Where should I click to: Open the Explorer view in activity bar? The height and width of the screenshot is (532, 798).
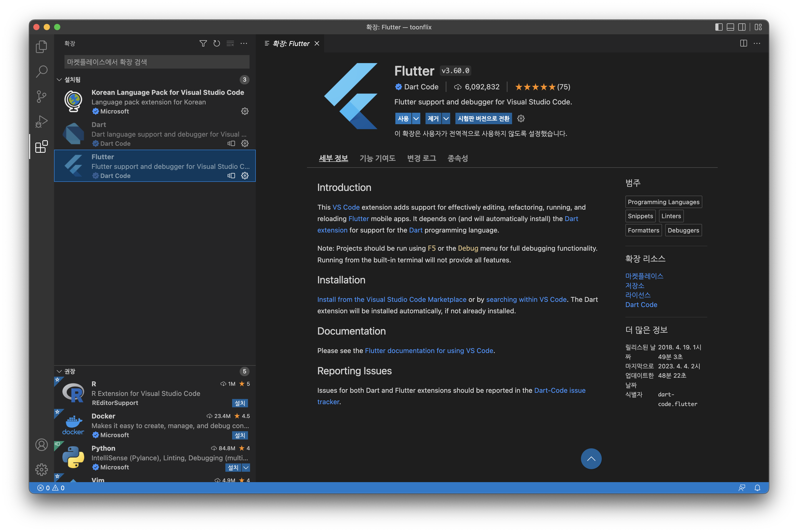pyautogui.click(x=41, y=46)
